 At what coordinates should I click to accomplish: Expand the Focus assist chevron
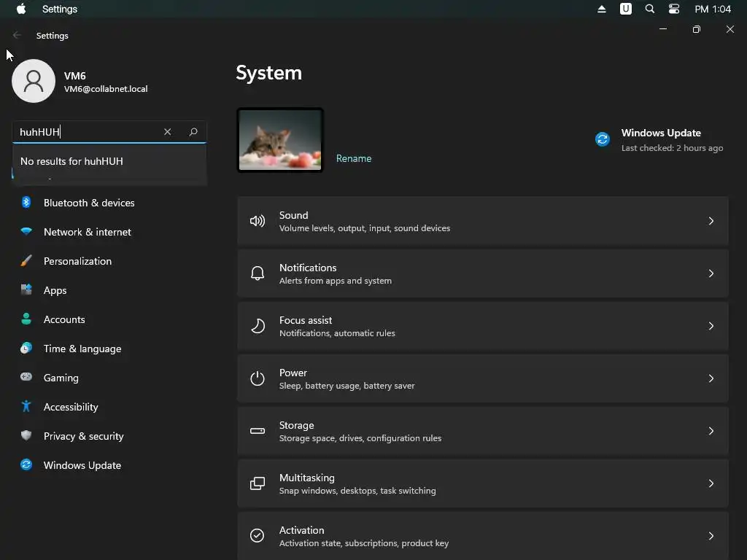click(x=711, y=326)
